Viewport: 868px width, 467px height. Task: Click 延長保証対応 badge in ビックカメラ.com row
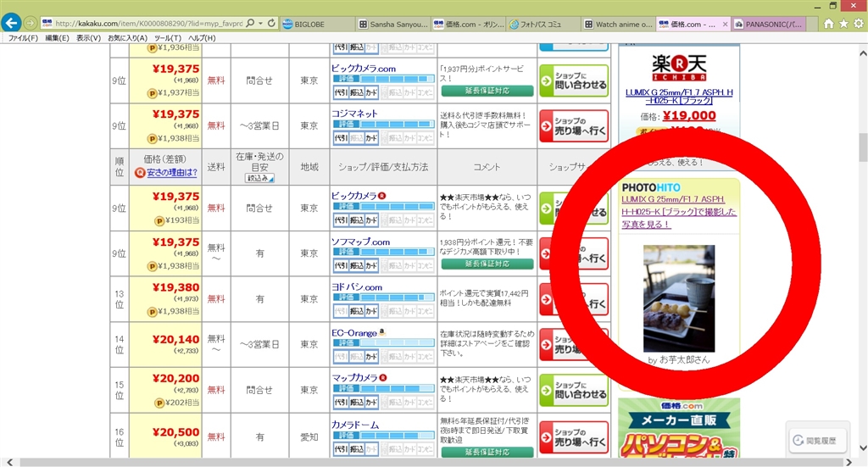[487, 91]
